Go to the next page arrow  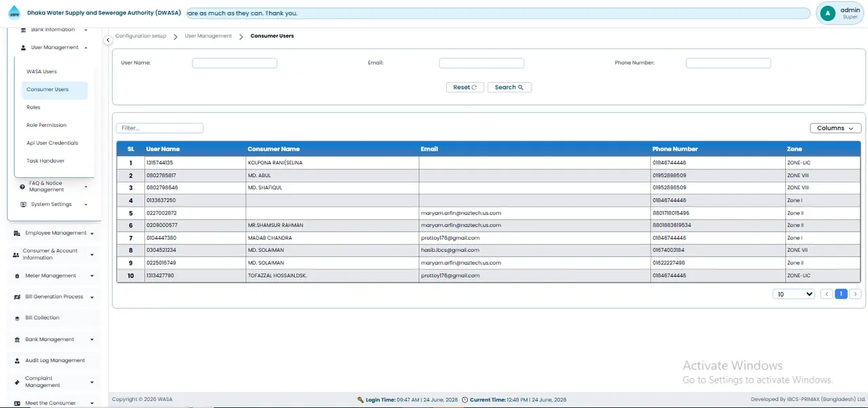tap(856, 294)
